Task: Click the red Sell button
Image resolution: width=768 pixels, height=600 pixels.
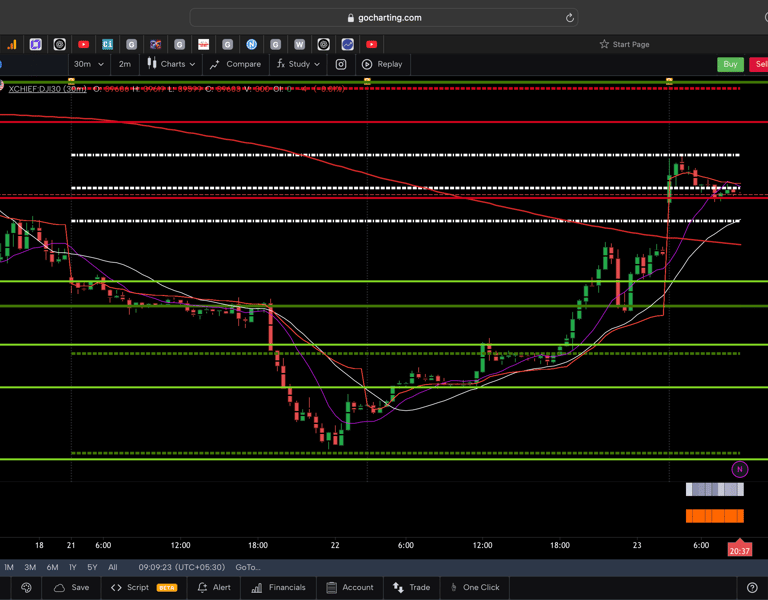Action: [x=759, y=64]
